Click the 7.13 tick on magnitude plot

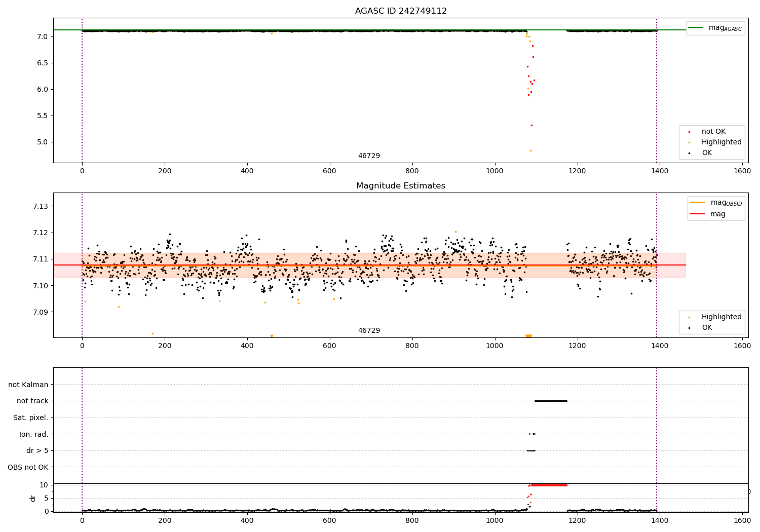[x=40, y=206]
